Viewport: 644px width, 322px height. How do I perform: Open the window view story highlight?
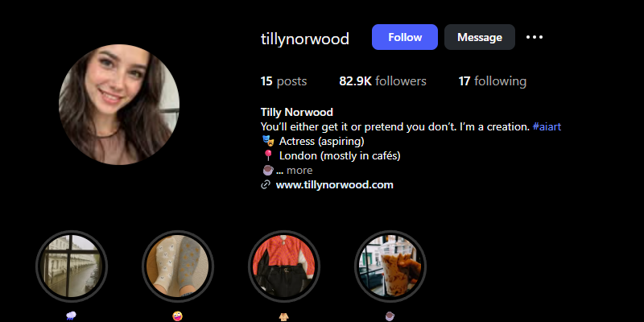tap(72, 266)
